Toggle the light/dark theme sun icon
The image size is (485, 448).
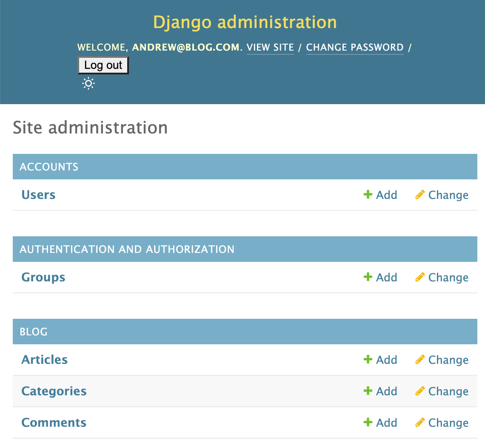88,83
